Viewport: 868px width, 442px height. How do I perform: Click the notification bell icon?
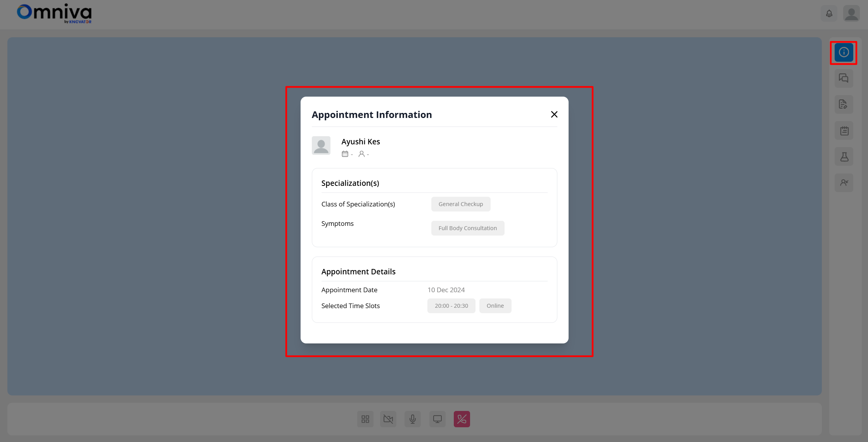click(x=829, y=14)
